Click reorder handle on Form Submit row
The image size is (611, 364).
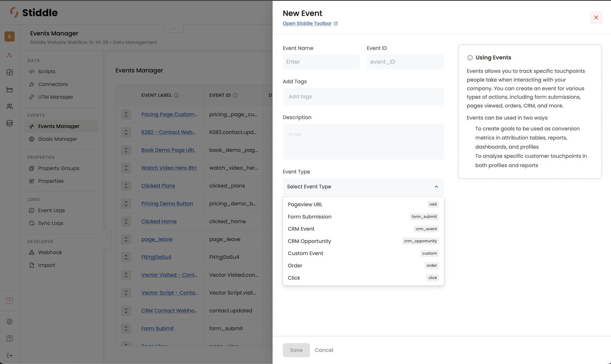point(126,329)
